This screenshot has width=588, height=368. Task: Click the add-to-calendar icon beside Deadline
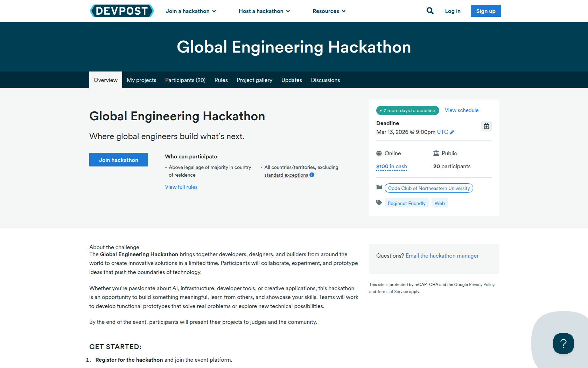pyautogui.click(x=486, y=126)
